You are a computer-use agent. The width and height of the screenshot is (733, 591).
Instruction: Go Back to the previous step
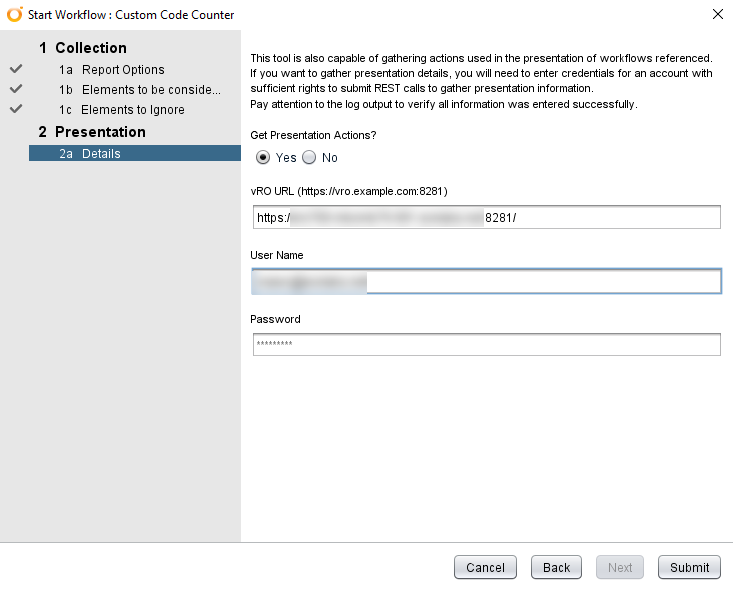pyautogui.click(x=556, y=567)
